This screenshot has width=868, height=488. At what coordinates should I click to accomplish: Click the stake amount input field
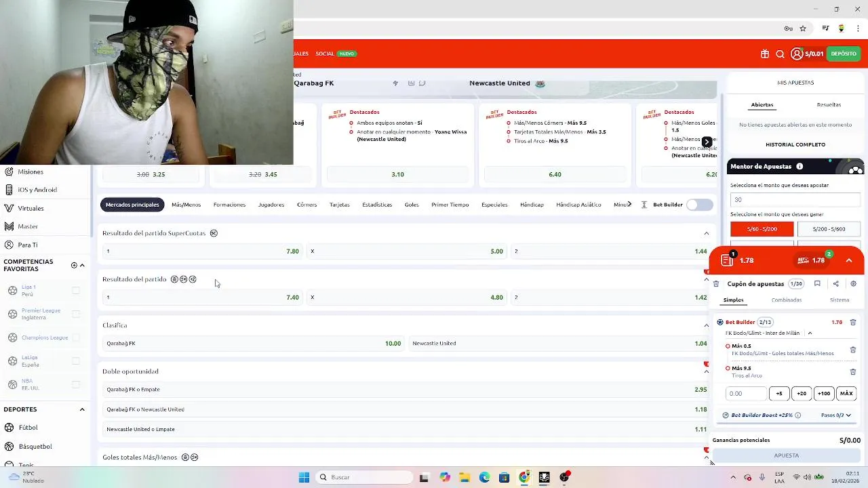[746, 394]
